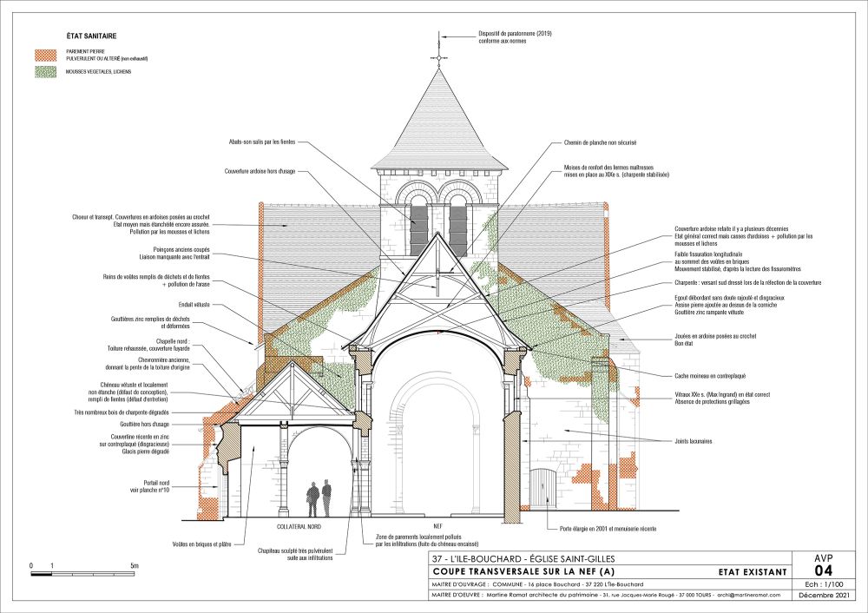Image resolution: width=868 pixels, height=613 pixels.
Task: Click the 'Dispositif de paratonnerre' annotation
Action: [x=515, y=36]
